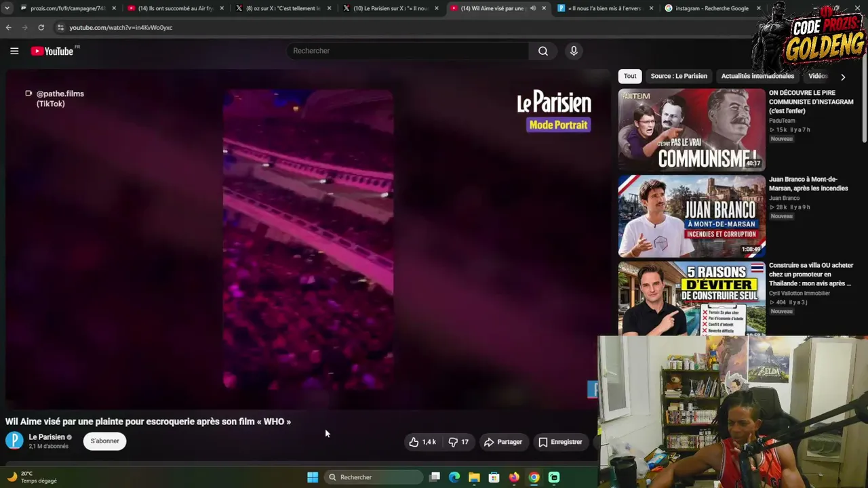Click the video player to toggle playback
Image resolution: width=868 pixels, height=488 pixels.
(308, 239)
